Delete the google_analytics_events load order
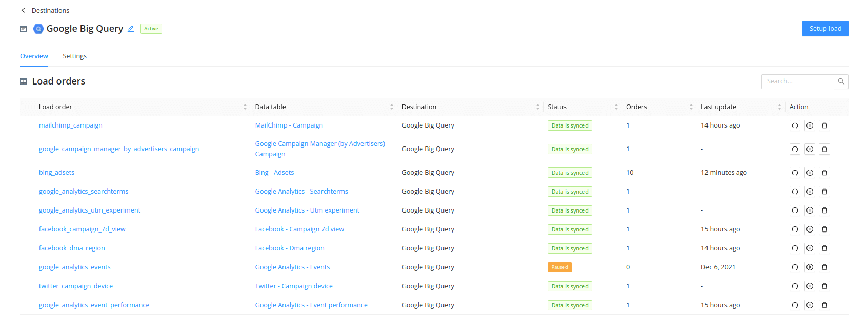 click(x=824, y=267)
